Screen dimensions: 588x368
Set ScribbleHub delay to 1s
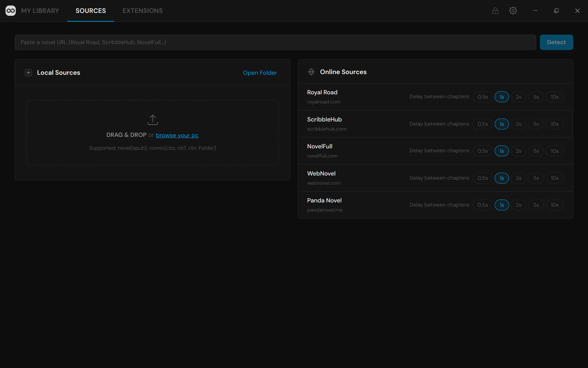(501, 124)
